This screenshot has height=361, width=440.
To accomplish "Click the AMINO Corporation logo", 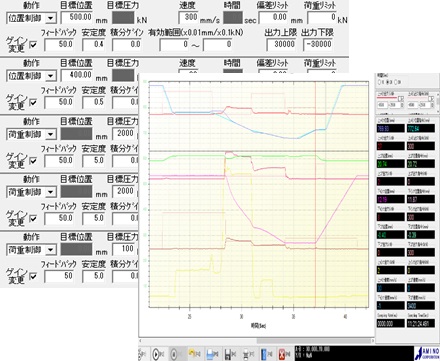I will coord(427,353).
